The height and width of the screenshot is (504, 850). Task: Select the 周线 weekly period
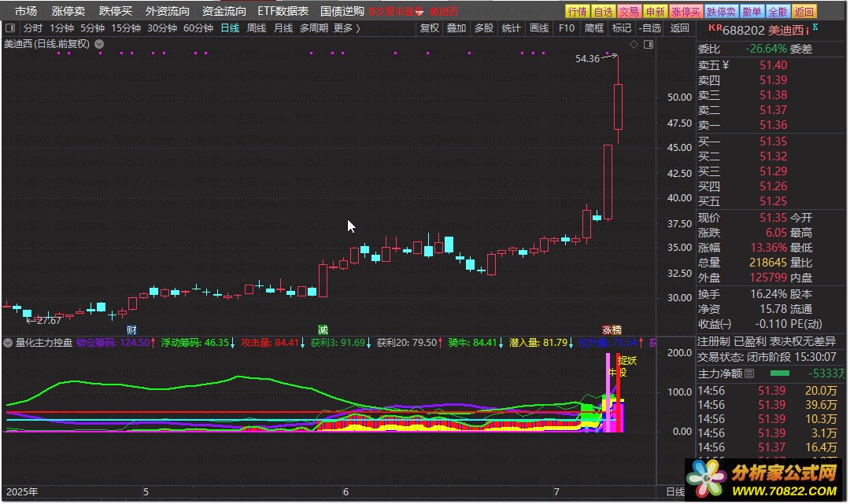tap(257, 28)
